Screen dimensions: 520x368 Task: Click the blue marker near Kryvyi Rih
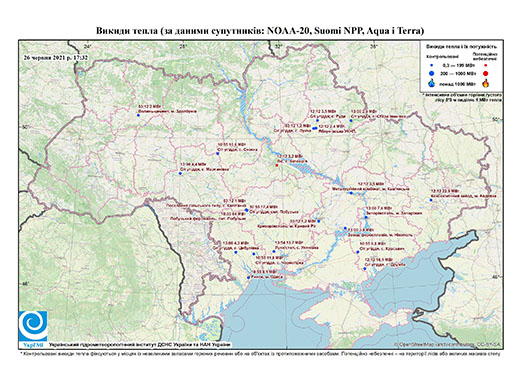pyautogui.click(x=318, y=221)
